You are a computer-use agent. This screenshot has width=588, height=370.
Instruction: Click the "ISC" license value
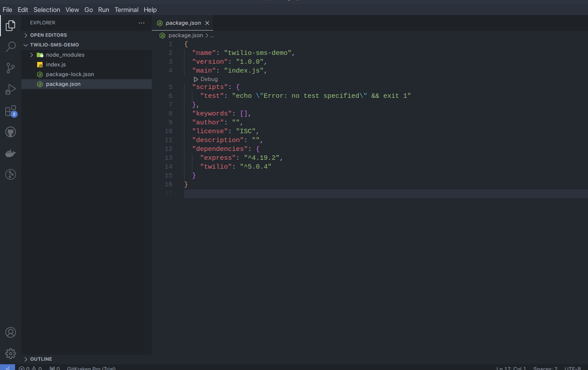(x=246, y=131)
